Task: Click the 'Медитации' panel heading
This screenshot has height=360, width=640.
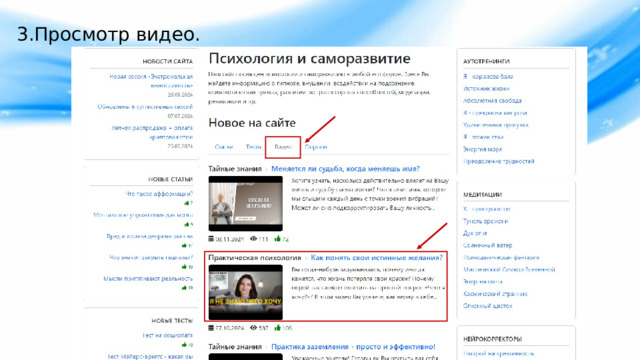Action: tap(482, 195)
